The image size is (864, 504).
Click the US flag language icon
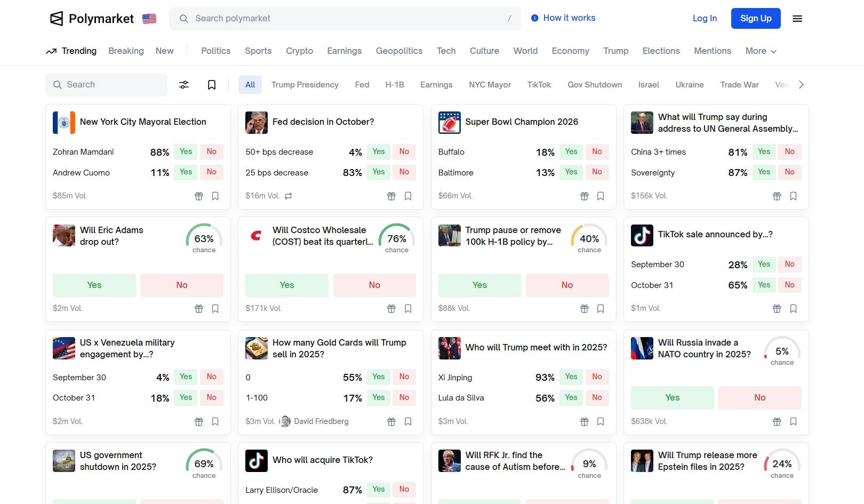(x=149, y=19)
